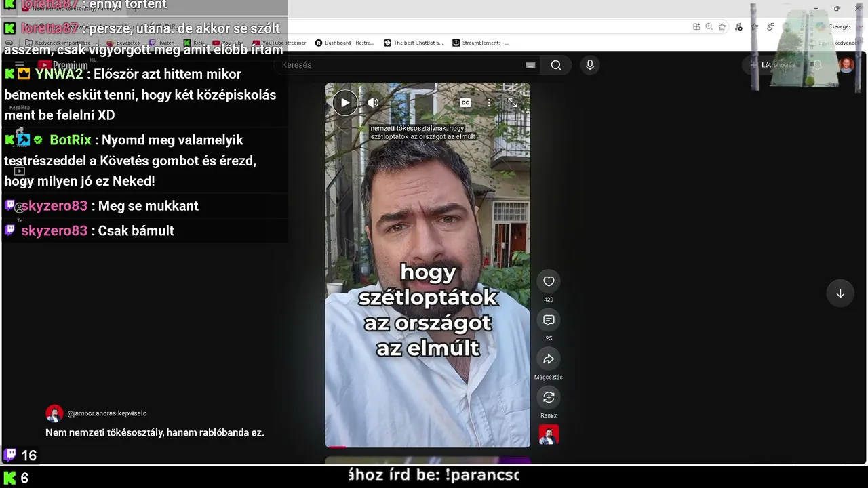This screenshot has height=488, width=868.
Task: Open the Kedvencek importálása bookmark folder
Action: point(57,43)
